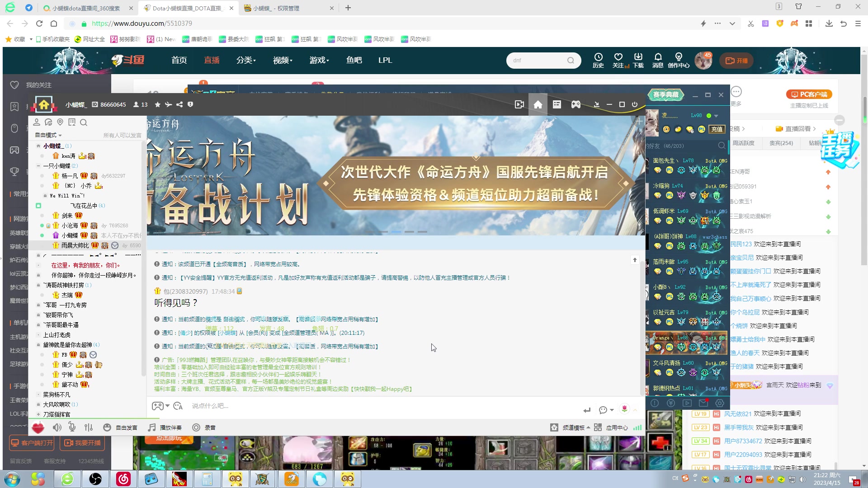
Task: Click the settings gear in friend panel bottom bar
Action: pos(720,403)
